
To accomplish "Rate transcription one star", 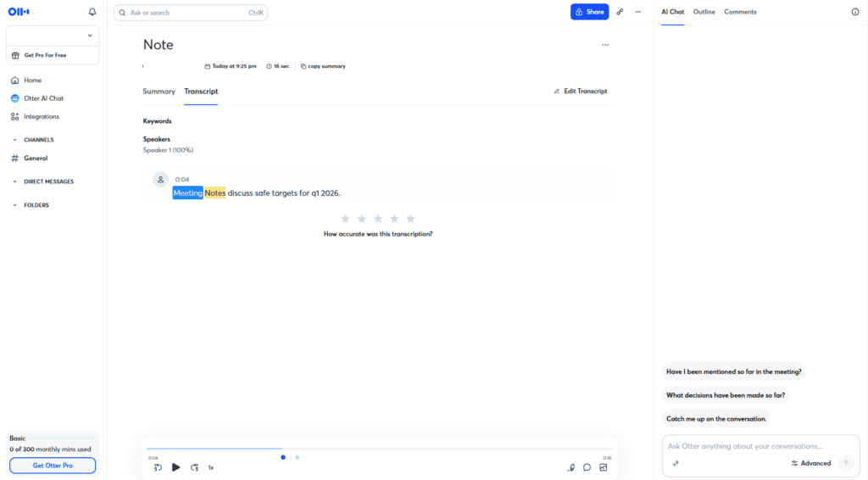I will [x=346, y=219].
